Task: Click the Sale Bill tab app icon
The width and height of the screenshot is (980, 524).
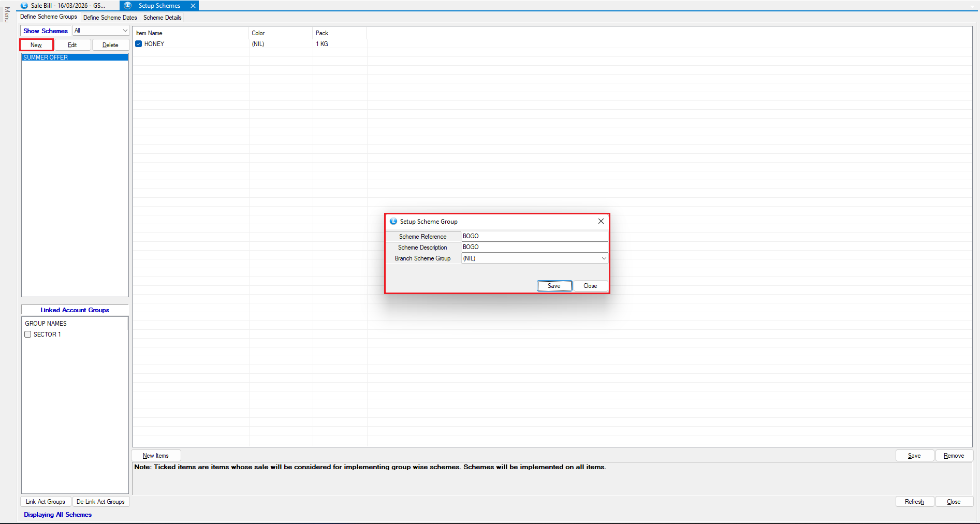Action: click(x=24, y=6)
